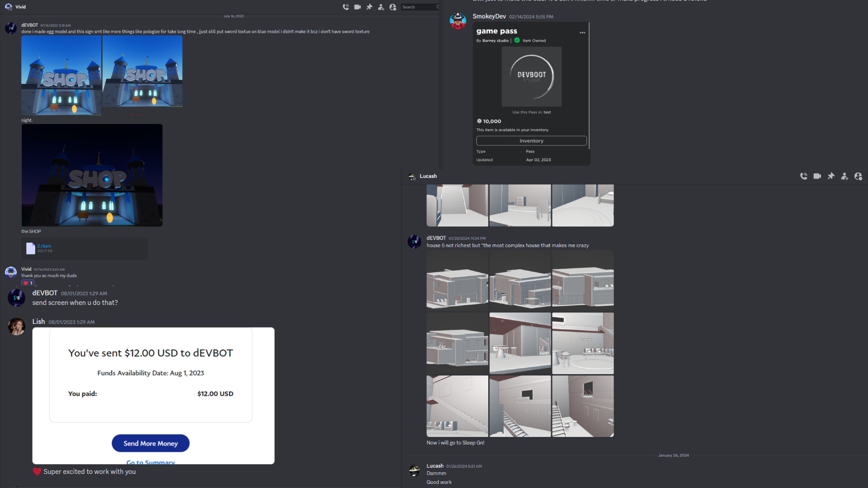This screenshot has width=868, height=488.
Task: Click the Search field in Vivid chat
Action: click(x=420, y=7)
